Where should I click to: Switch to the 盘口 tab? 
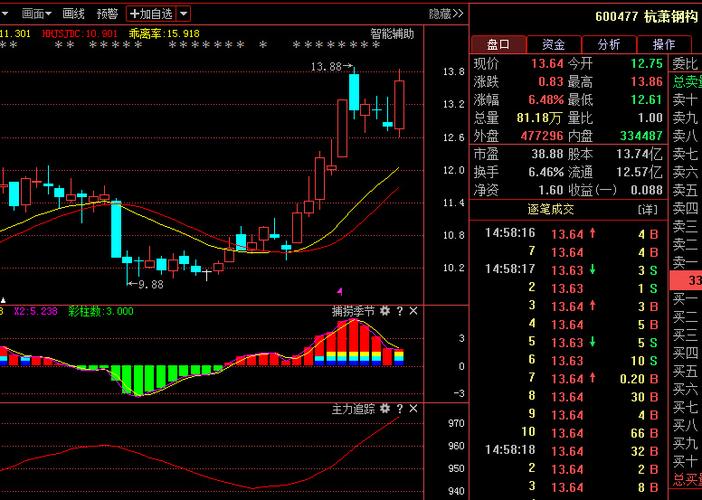pyautogui.click(x=499, y=44)
